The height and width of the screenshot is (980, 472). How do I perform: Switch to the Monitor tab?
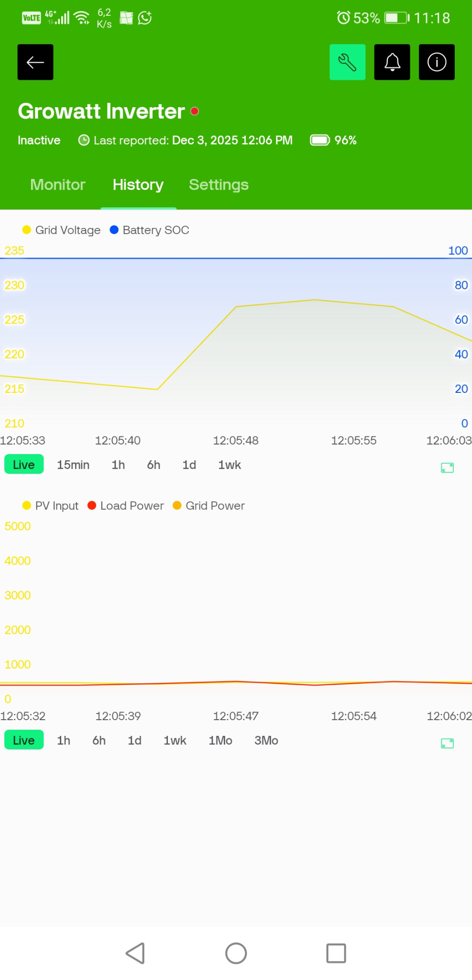(x=58, y=185)
